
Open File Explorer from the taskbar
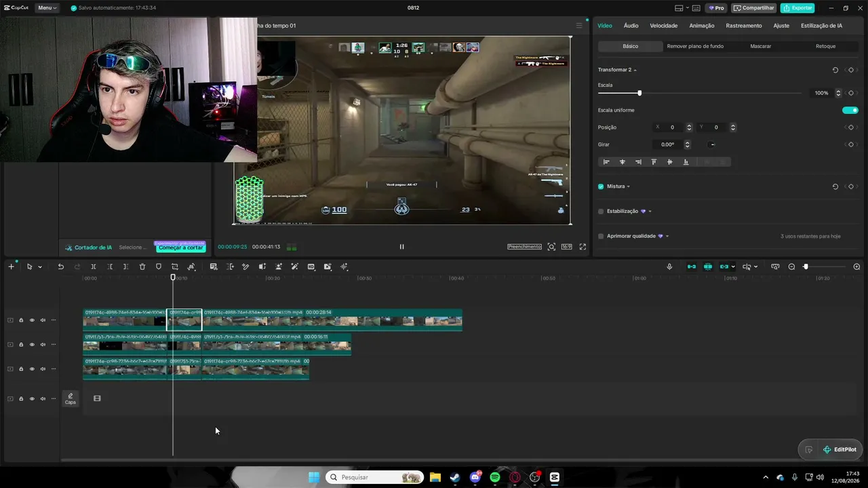coord(435,477)
